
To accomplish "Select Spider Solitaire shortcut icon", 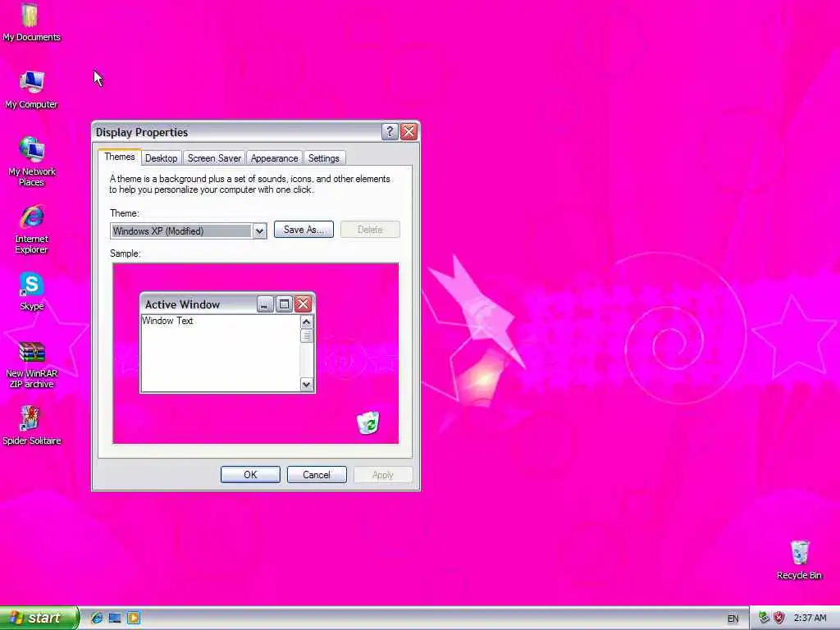I will [31, 427].
